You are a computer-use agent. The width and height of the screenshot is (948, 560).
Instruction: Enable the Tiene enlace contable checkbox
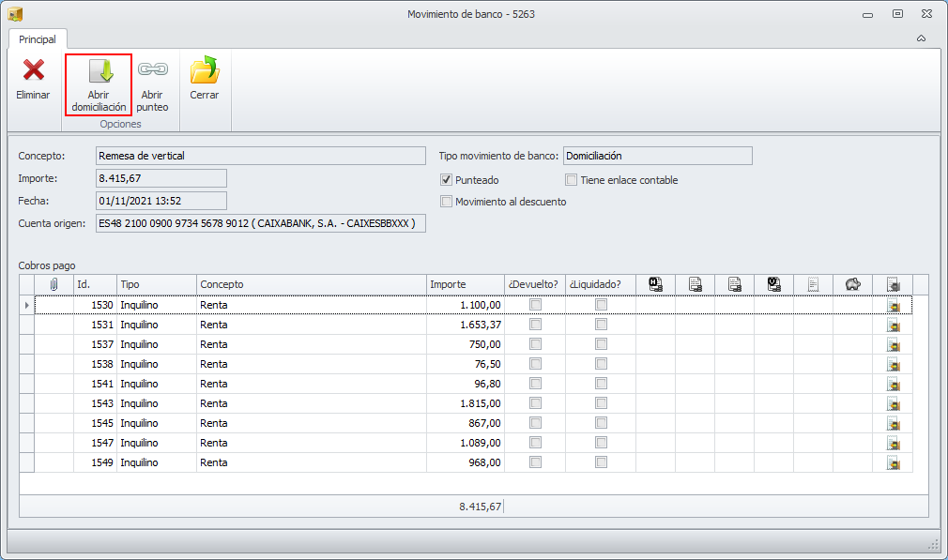pos(571,180)
